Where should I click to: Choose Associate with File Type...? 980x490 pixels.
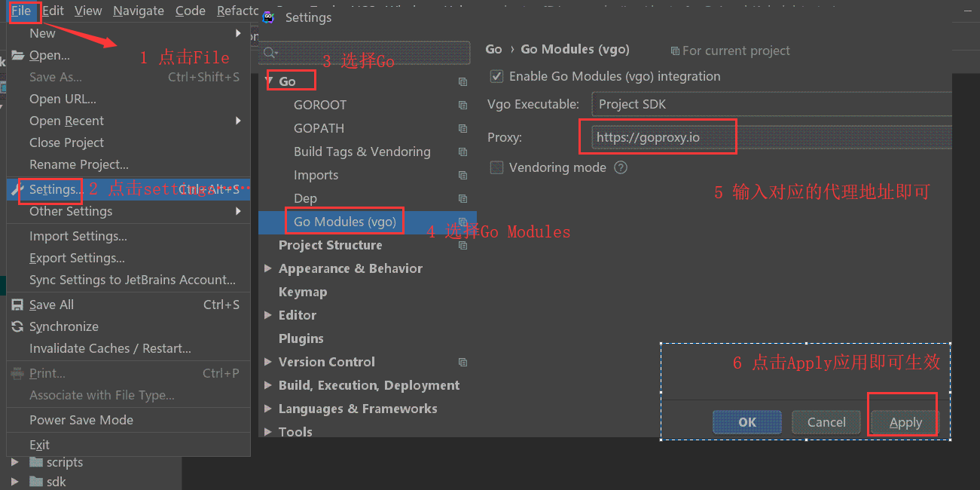[128, 395]
